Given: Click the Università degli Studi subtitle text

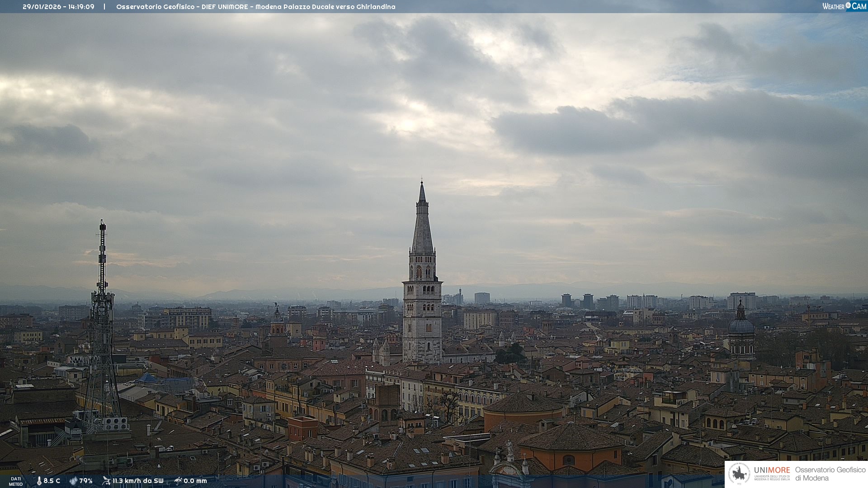Looking at the screenshot, I should click(772, 478).
